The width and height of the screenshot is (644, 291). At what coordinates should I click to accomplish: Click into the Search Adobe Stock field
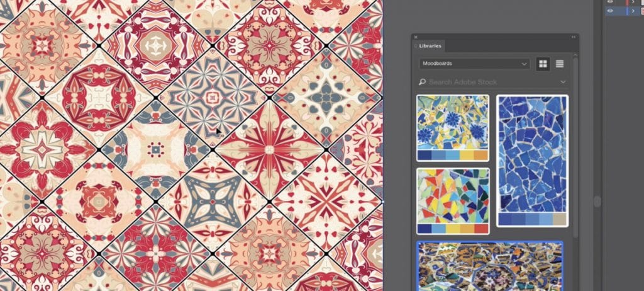(492, 82)
